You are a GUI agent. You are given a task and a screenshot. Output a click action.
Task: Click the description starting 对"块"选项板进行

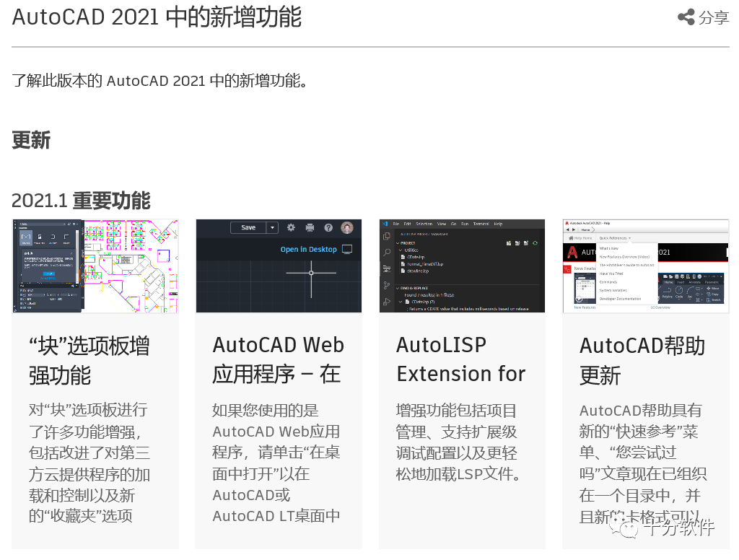[x=89, y=463]
